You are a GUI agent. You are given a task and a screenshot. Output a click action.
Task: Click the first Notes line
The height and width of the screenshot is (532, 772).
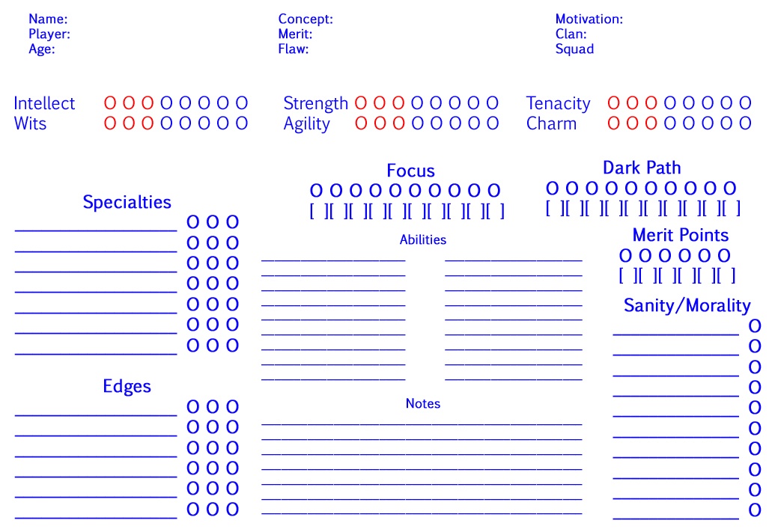[x=422, y=424]
